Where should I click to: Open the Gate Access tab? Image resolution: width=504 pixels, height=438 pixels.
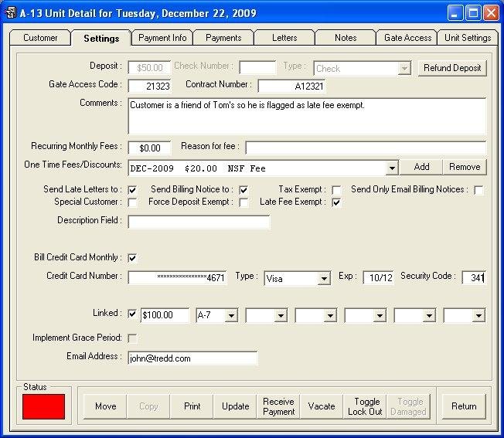[407, 38]
